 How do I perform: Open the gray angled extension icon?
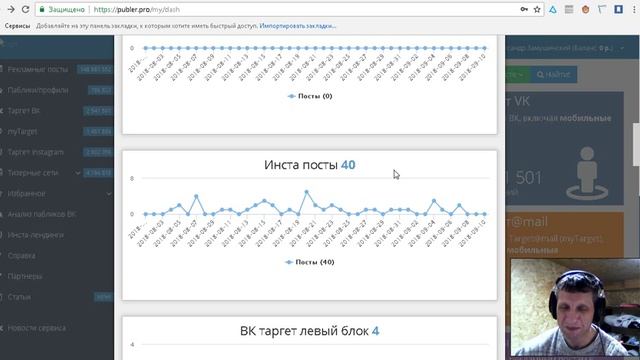(x=602, y=9)
